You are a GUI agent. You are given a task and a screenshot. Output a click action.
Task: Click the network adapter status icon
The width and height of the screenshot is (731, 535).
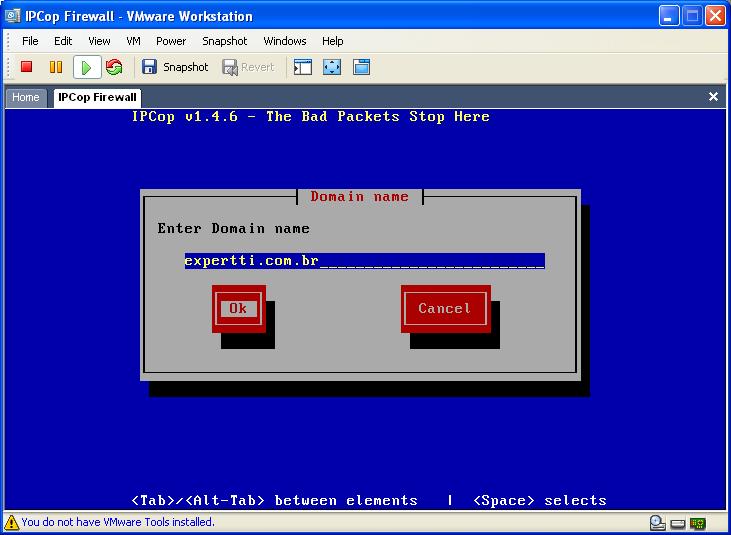click(x=697, y=523)
